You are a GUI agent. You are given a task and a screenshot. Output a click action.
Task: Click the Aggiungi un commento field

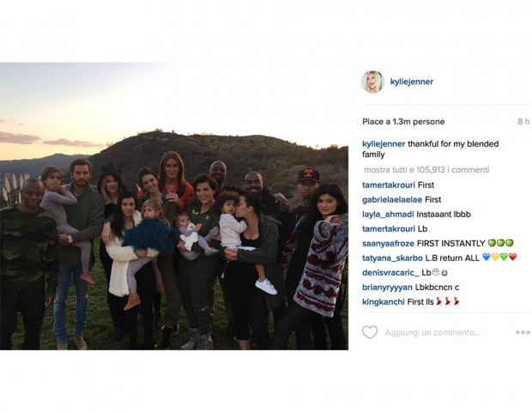click(432, 332)
